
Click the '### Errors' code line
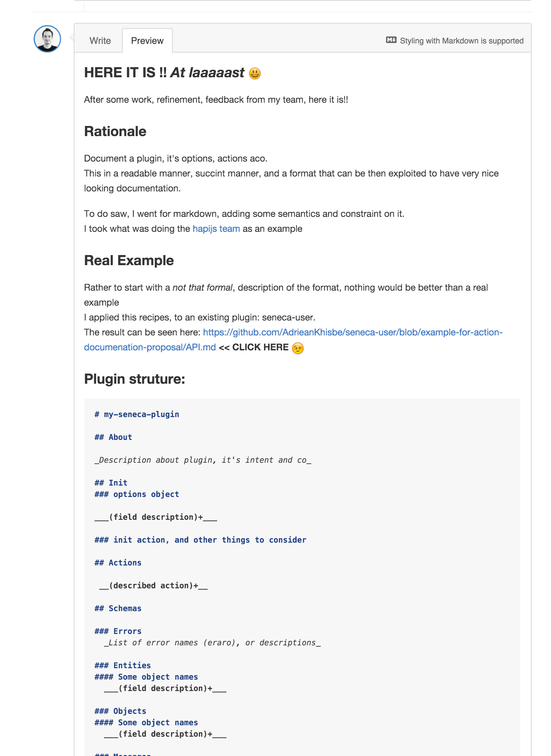point(118,631)
